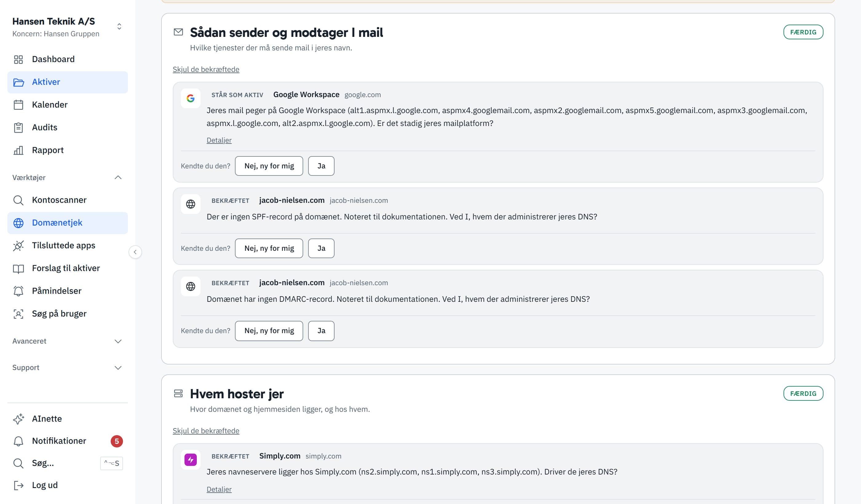Click the Notifikationer bell icon

(x=18, y=441)
